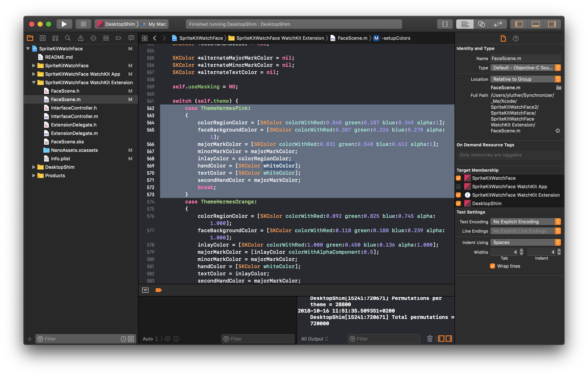This screenshot has width=588, height=376.
Task: Show the Test navigator diamond icon
Action: [x=93, y=38]
